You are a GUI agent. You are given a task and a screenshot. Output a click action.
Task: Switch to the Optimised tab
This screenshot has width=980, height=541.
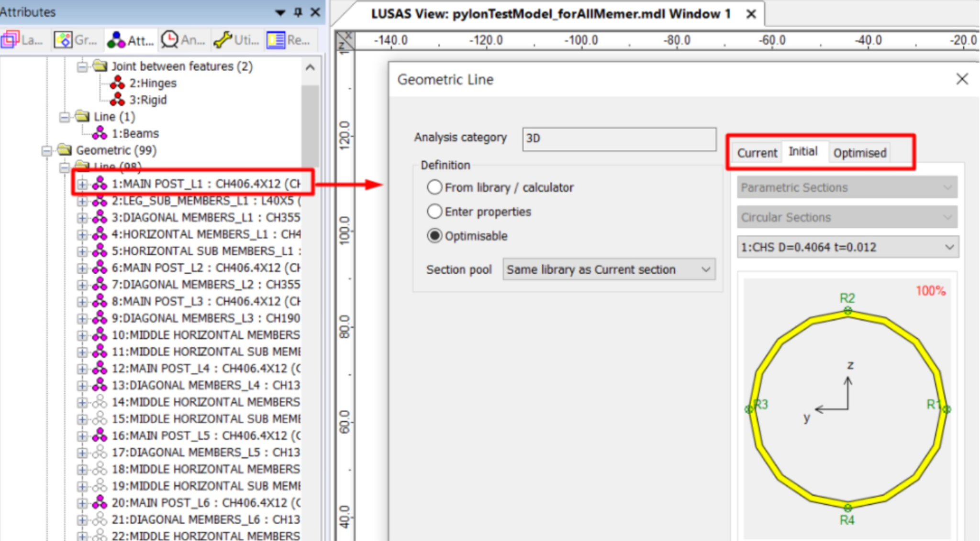click(859, 153)
